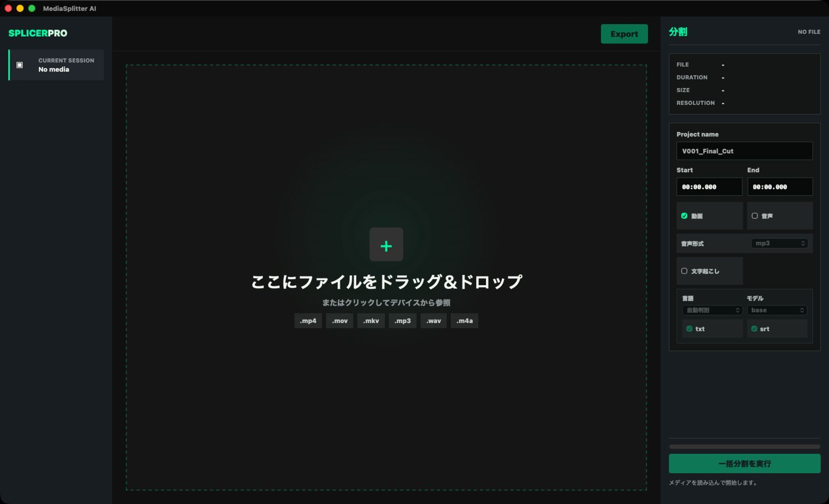Close the window with the red button

8,8
